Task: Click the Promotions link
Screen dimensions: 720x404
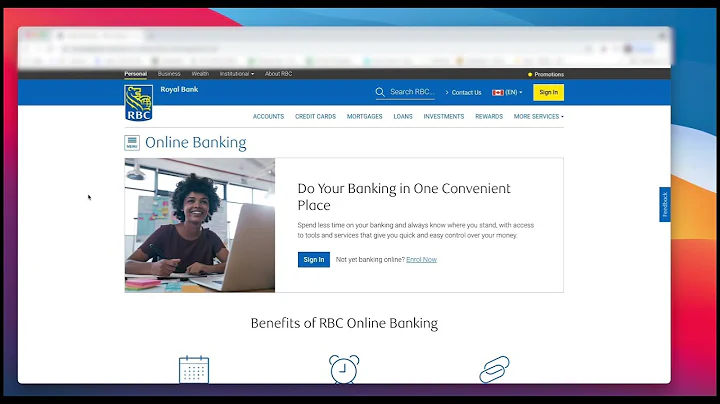Action: [549, 74]
